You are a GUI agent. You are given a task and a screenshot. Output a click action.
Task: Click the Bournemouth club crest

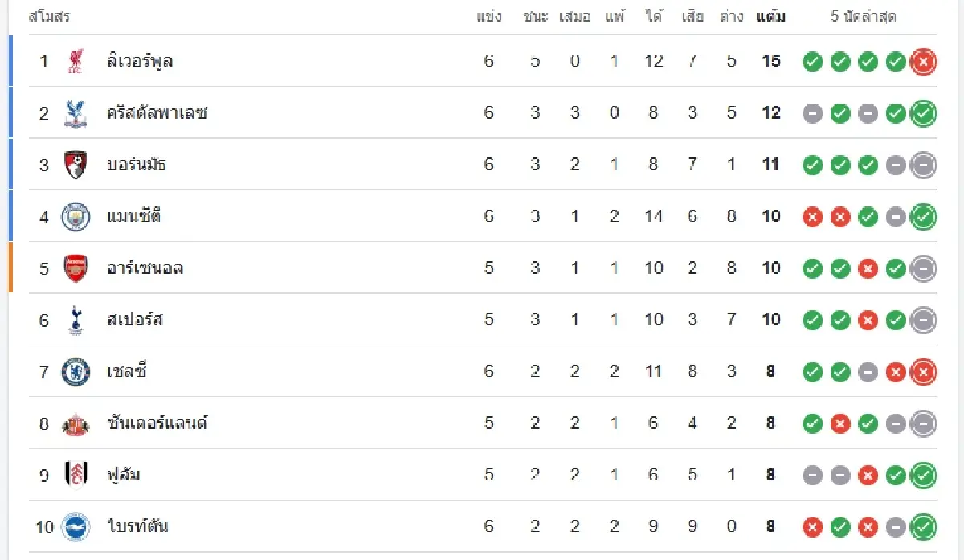76,165
